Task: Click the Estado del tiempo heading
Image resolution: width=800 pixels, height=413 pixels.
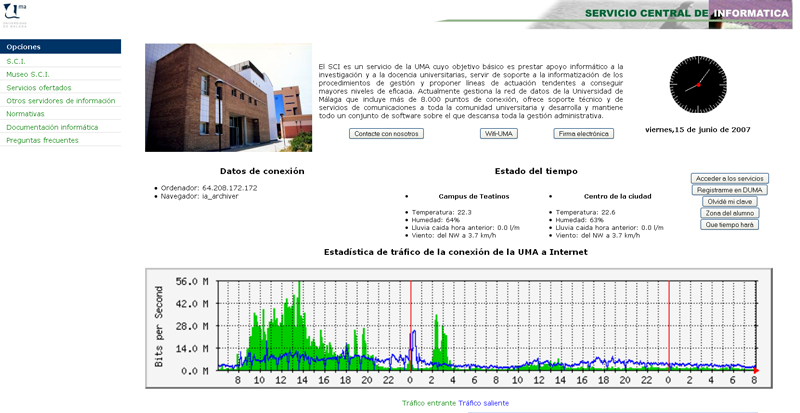Action: click(x=536, y=172)
